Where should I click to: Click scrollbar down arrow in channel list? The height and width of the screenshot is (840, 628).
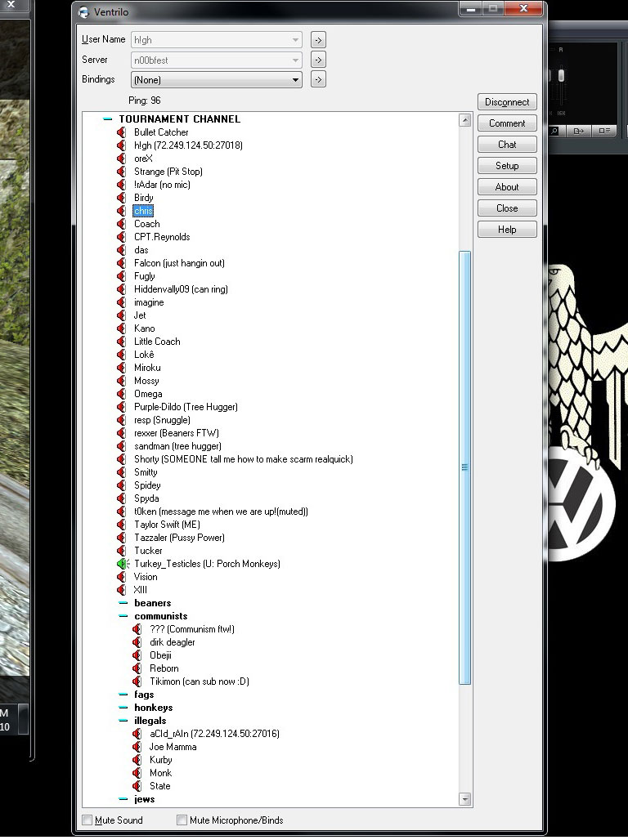click(x=465, y=799)
